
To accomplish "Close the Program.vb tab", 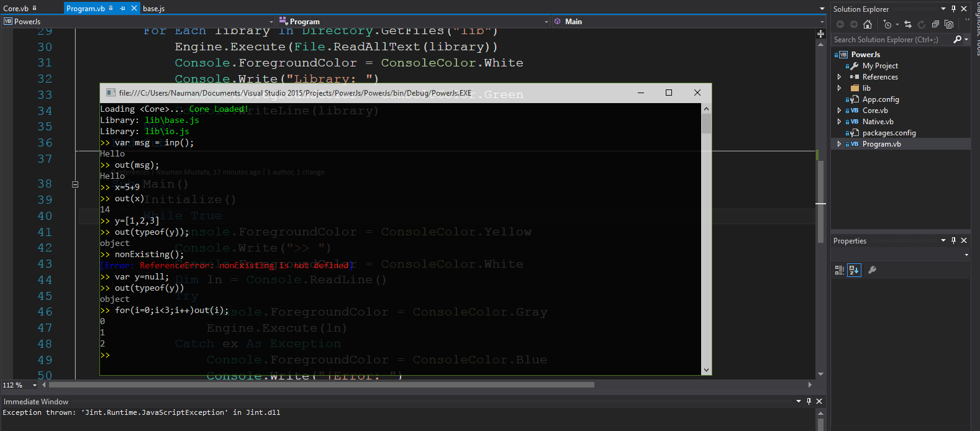I will [134, 8].
